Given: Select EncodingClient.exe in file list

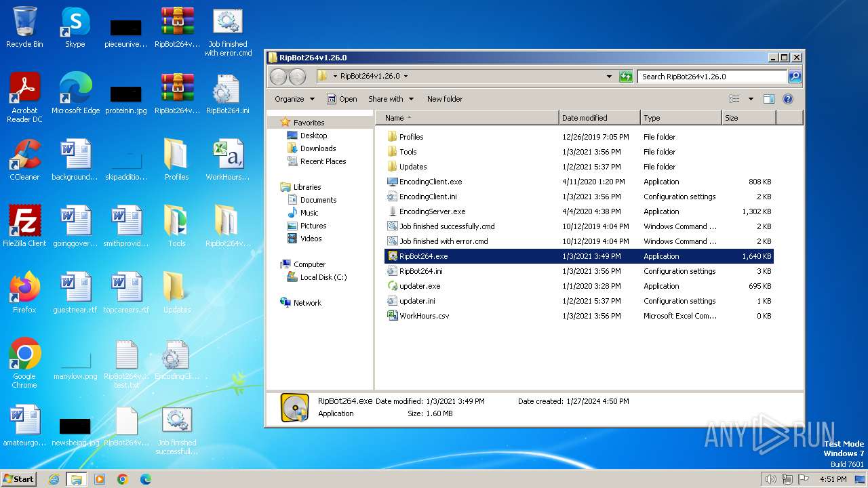Looking at the screenshot, I should pos(578,182).
